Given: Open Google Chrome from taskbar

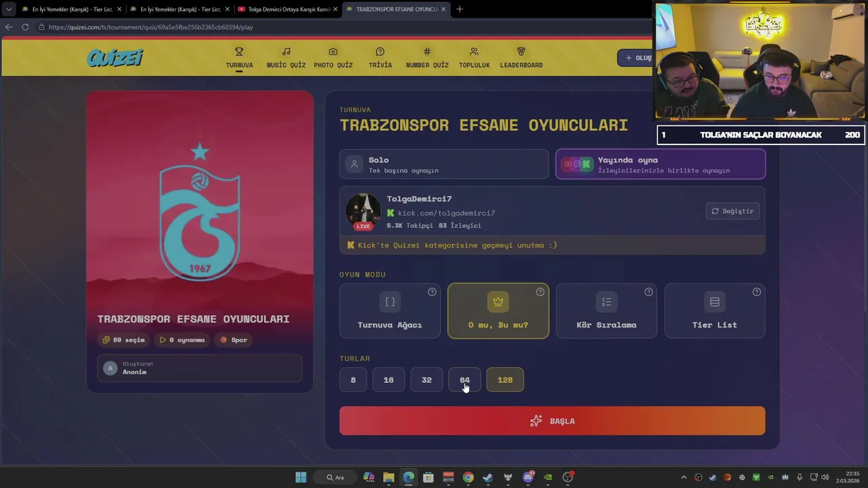Looking at the screenshot, I should point(468,477).
